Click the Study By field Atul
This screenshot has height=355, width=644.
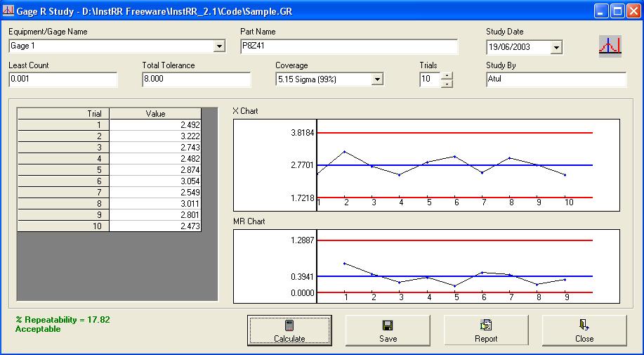tap(556, 79)
